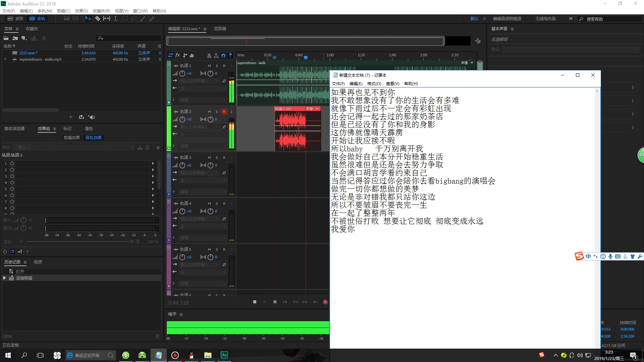The height and width of the screenshot is (362, 644).
Task: Click the Spot Healing Brush tool icon
Action: point(152,18)
